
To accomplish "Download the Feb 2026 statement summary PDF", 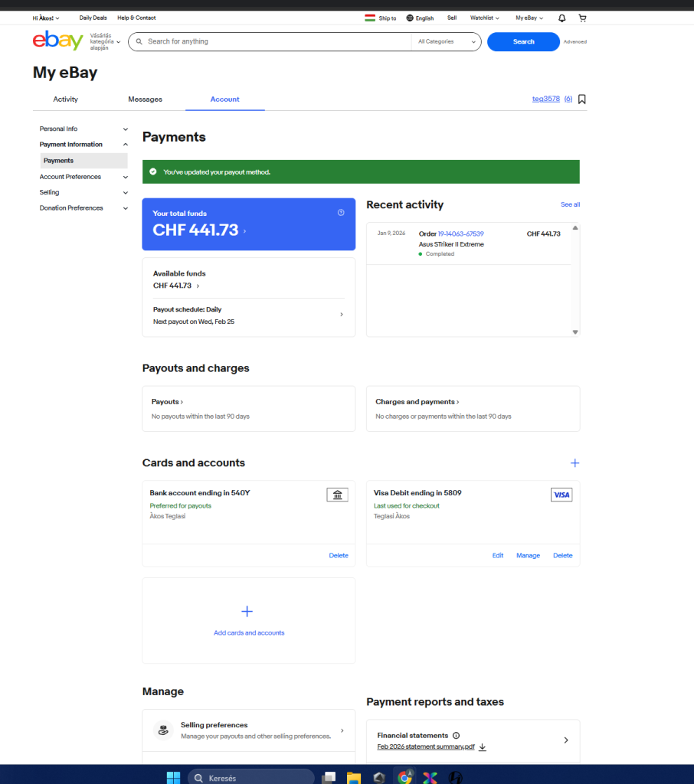I will point(483,747).
